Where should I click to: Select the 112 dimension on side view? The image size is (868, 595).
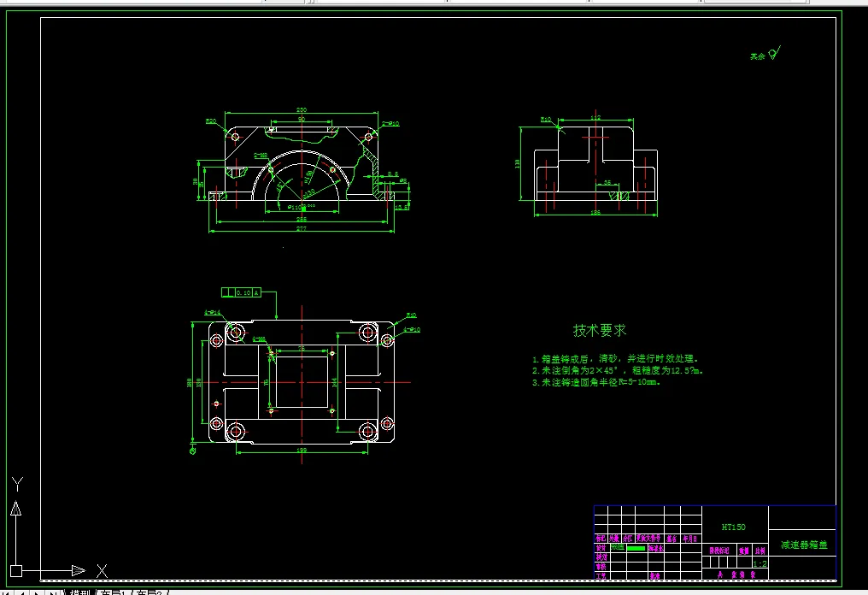(595, 117)
